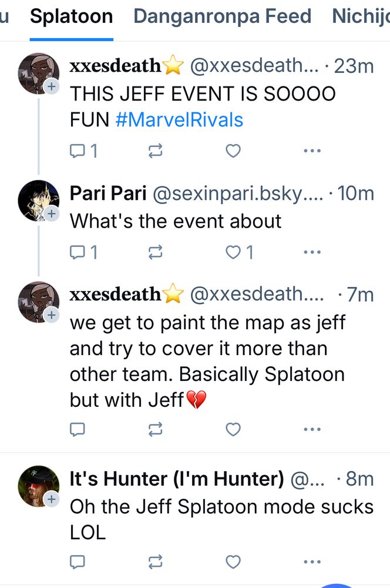Tap It's Hunter's profile avatar
The image size is (390, 588).
coord(39,486)
